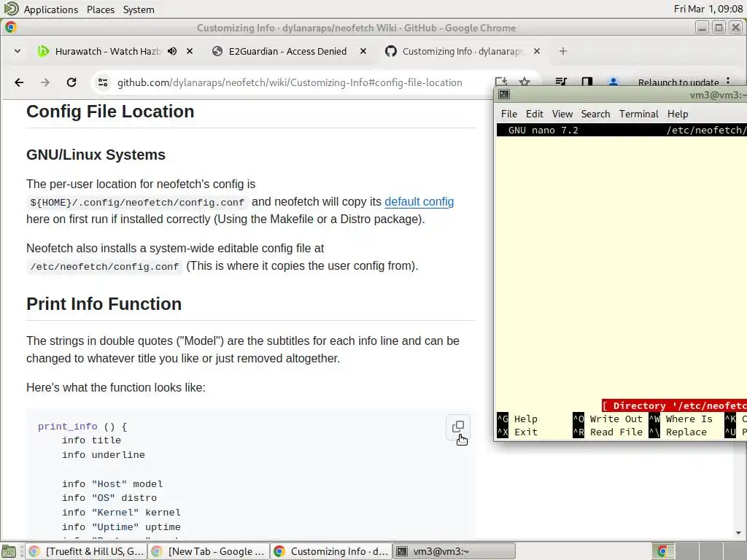The width and height of the screenshot is (747, 560).
Task: View site information icon in address bar
Action: (102, 82)
